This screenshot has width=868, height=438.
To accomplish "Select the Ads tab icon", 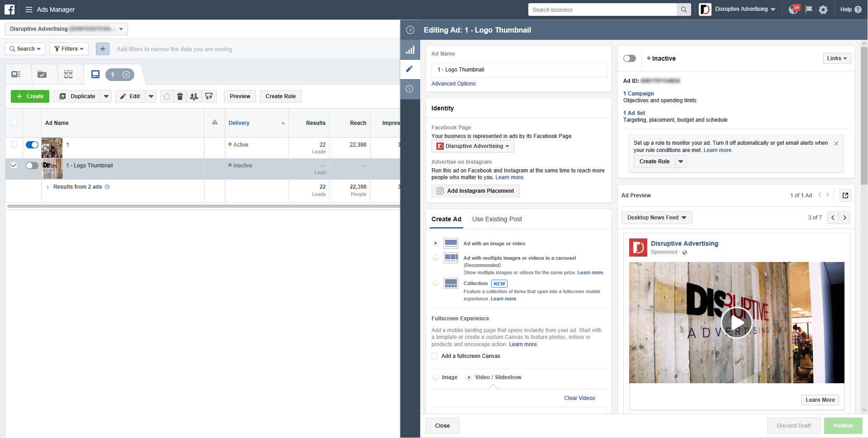I will point(95,74).
